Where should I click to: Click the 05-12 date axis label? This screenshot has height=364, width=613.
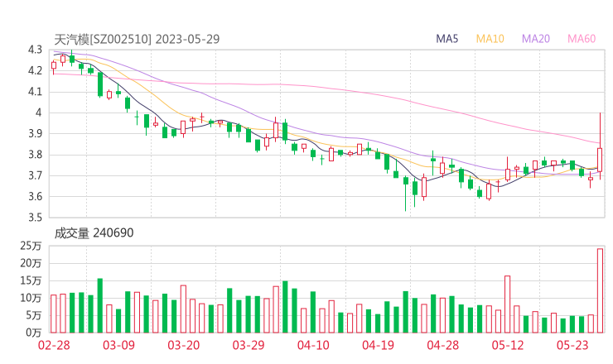coord(508,345)
